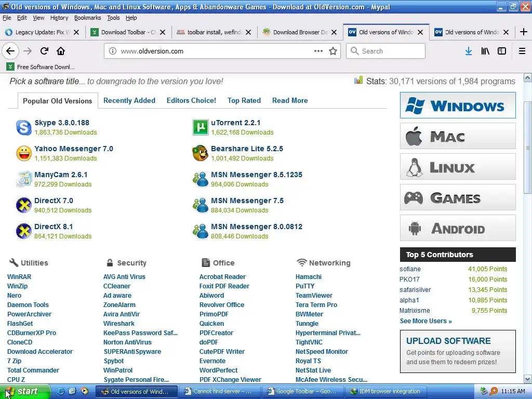532x399 pixels.
Task: Select the Android platform button
Action: 458,228
